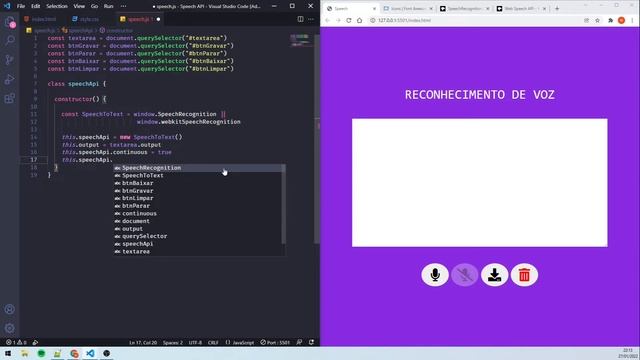Choose SpeechToText from the suggestion list
This screenshot has width=640, height=360.
(199, 176)
